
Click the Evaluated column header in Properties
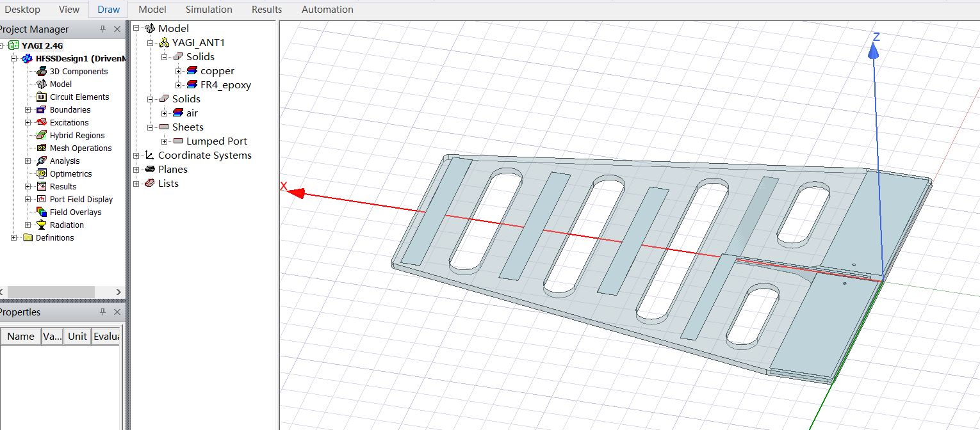click(x=106, y=337)
